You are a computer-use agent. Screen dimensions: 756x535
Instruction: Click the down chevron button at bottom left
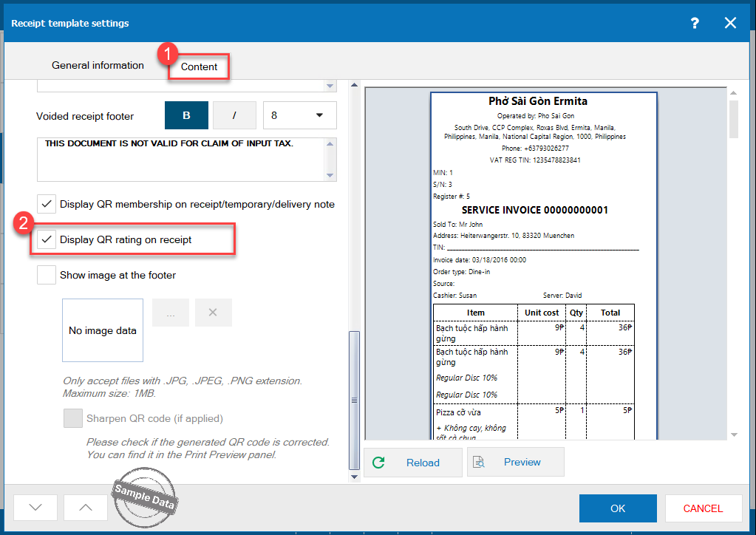pos(35,508)
